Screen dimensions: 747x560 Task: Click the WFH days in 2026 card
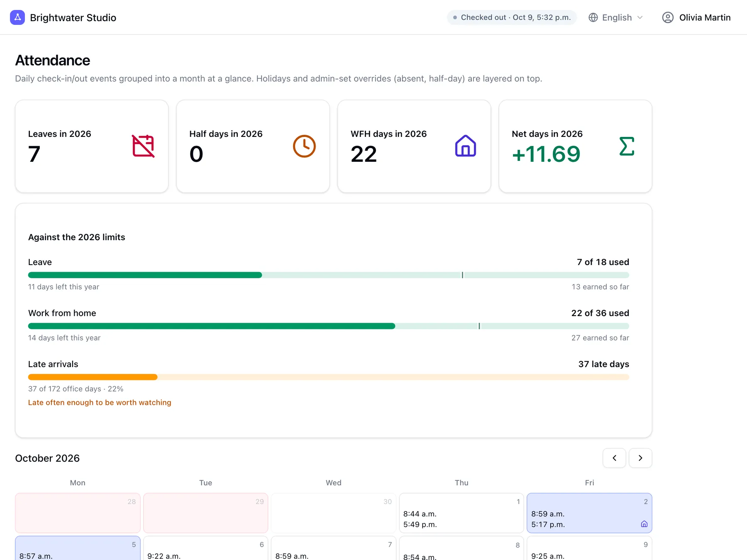[414, 146]
